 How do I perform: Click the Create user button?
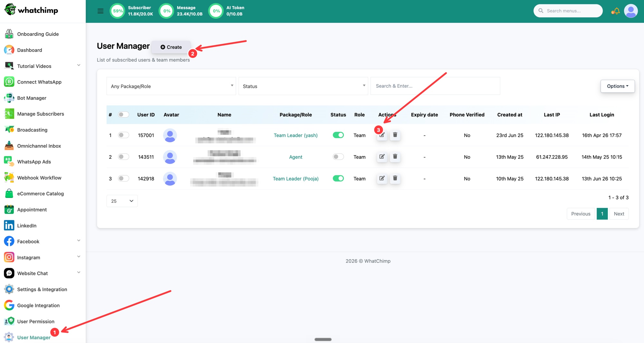click(171, 47)
